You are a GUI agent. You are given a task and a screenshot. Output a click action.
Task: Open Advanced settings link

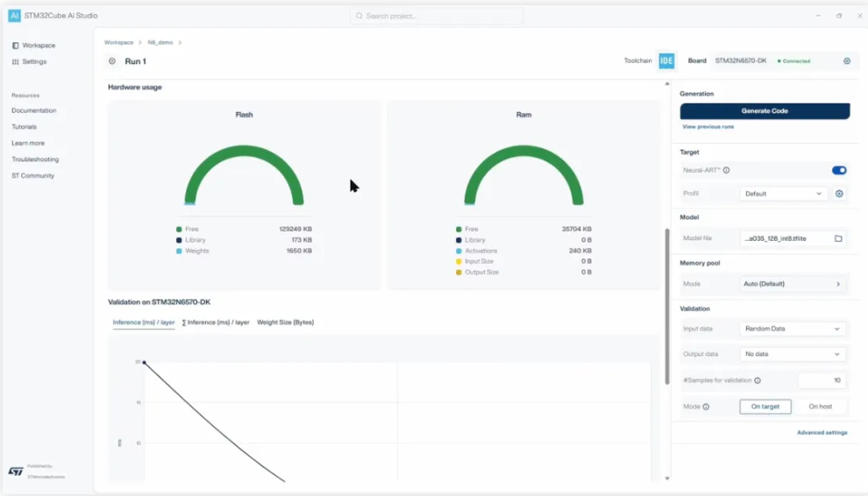(822, 432)
